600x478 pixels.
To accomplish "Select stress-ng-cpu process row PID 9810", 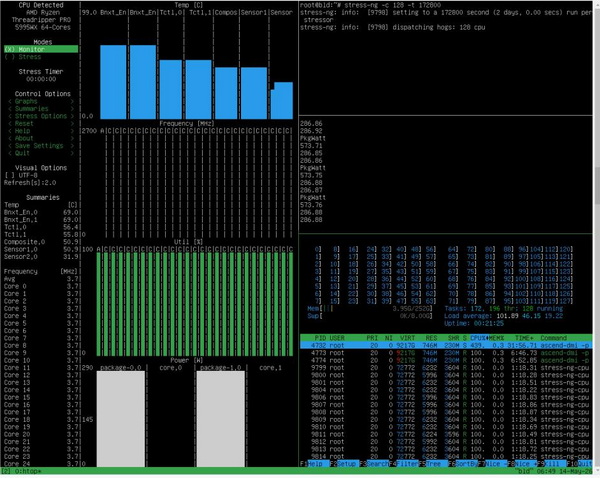I will [x=446, y=427].
